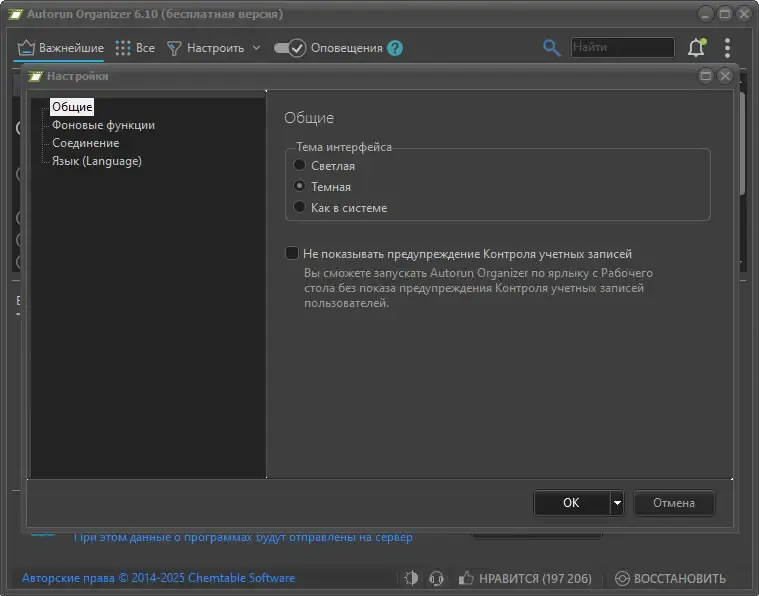
Task: Select Общие in the settings tree
Action: click(x=72, y=107)
